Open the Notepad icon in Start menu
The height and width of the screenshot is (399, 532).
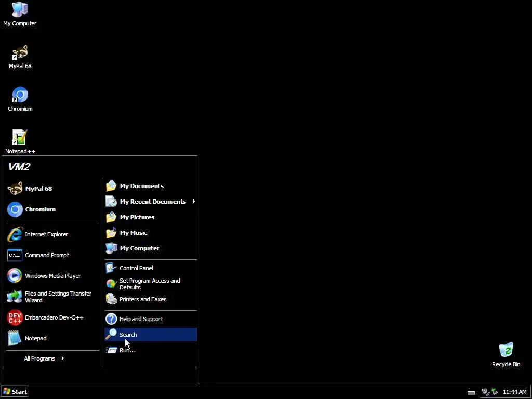tap(15, 338)
